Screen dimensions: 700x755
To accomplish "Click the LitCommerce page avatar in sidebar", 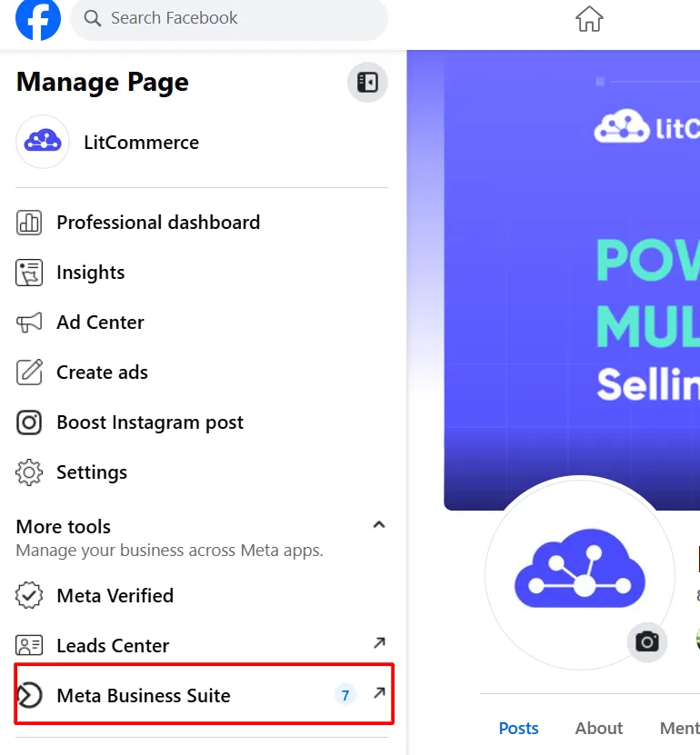I will tap(43, 142).
